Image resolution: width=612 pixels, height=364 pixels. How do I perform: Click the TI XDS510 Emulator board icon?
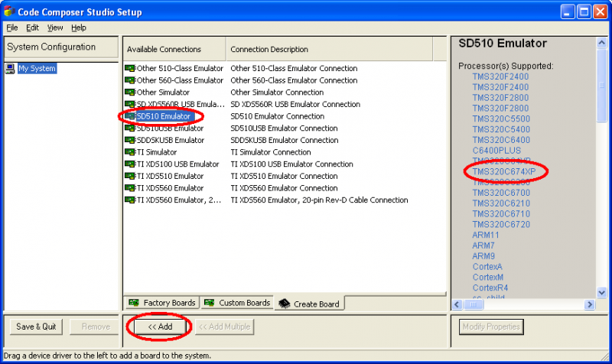click(x=129, y=176)
